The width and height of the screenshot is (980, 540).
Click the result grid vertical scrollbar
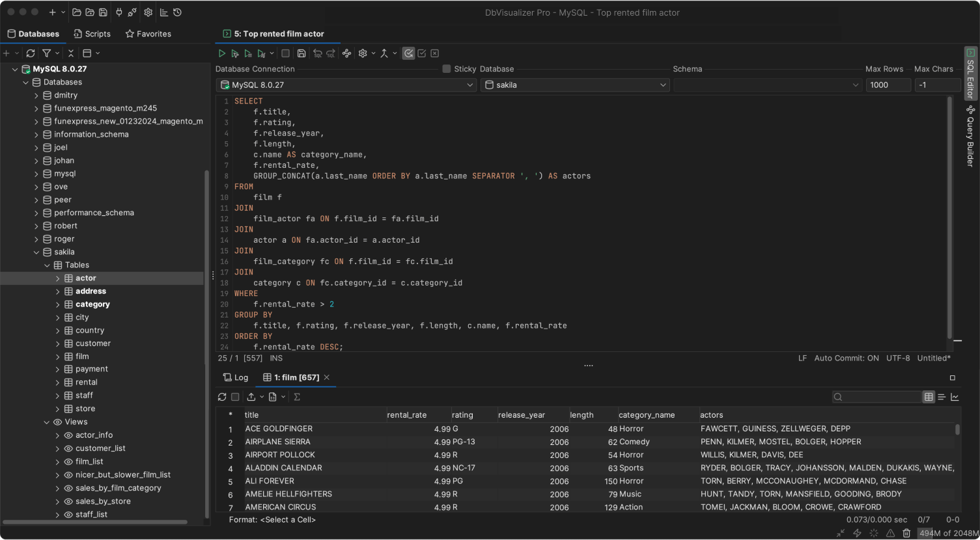pos(957,429)
